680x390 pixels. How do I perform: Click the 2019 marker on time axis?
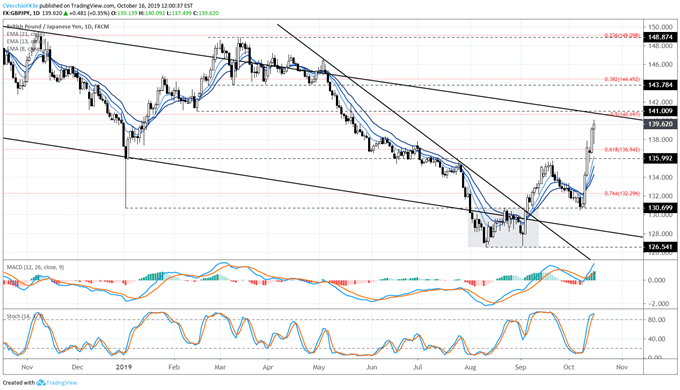(124, 367)
